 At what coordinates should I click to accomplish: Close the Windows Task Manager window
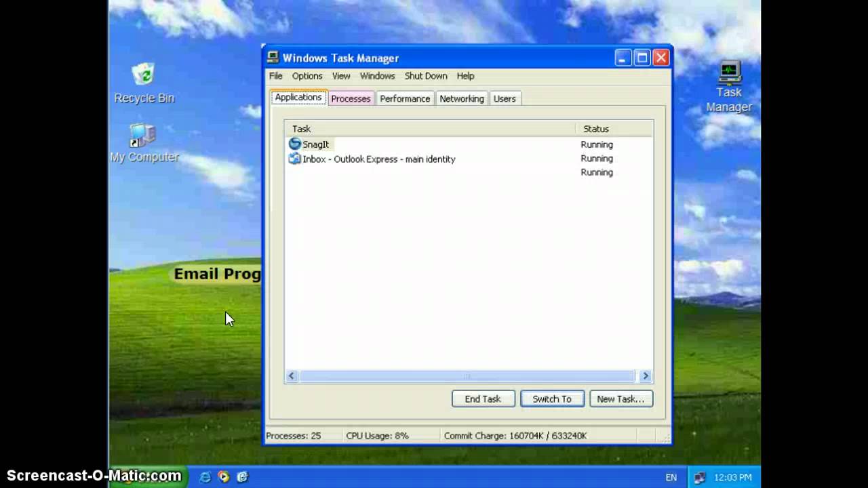(660, 58)
